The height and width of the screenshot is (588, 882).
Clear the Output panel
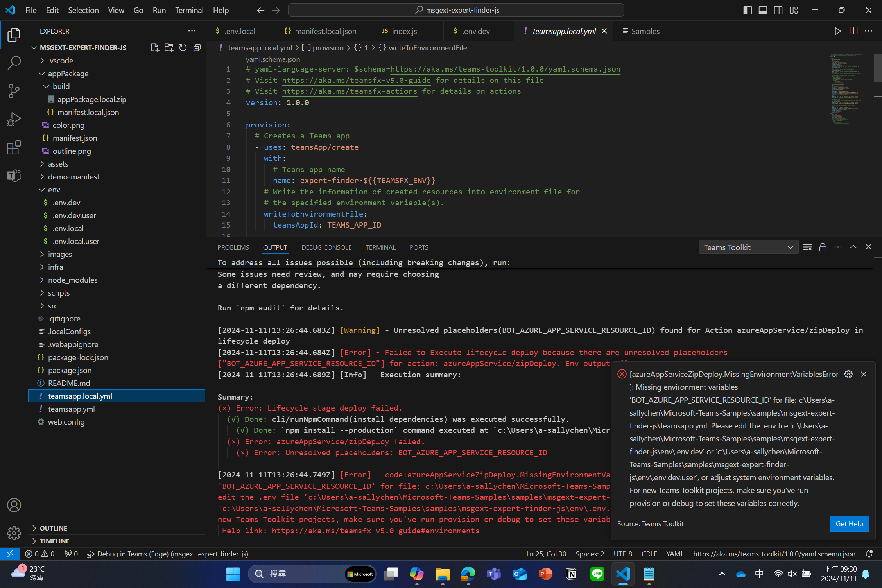click(x=807, y=247)
